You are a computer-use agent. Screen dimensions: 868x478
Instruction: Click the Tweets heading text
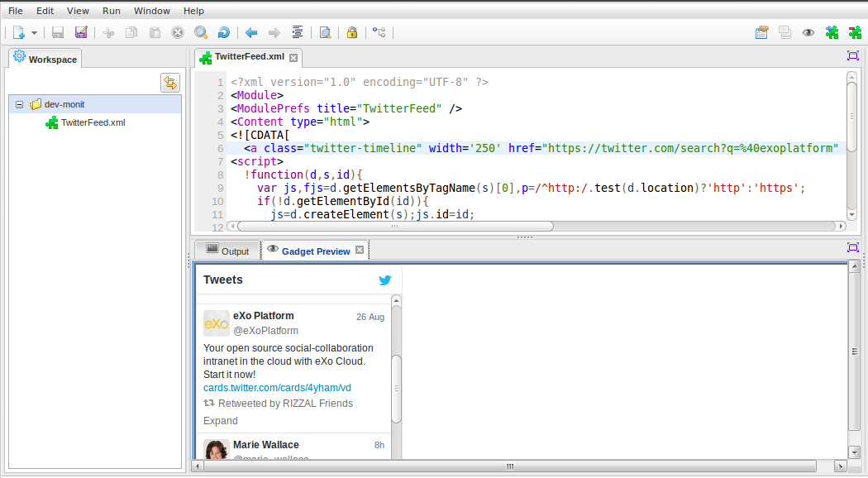click(x=223, y=280)
